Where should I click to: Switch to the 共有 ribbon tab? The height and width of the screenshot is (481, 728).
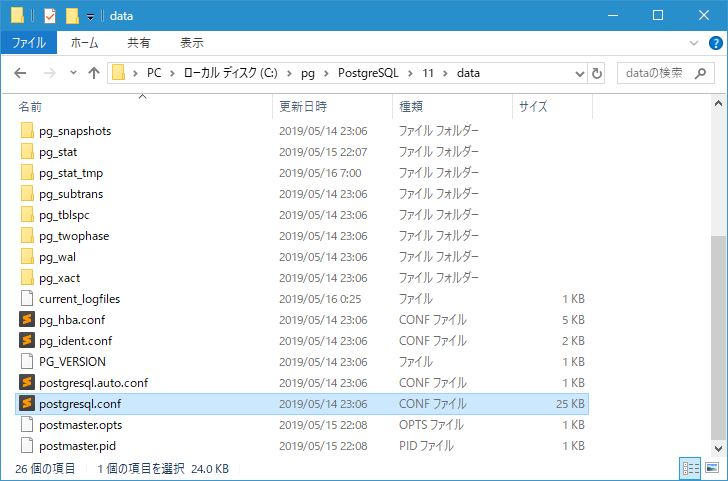click(x=138, y=43)
